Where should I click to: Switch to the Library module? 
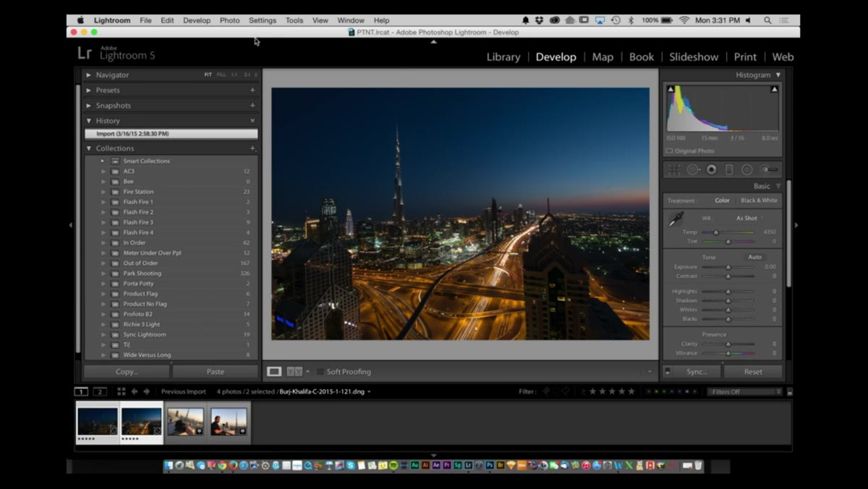503,57
